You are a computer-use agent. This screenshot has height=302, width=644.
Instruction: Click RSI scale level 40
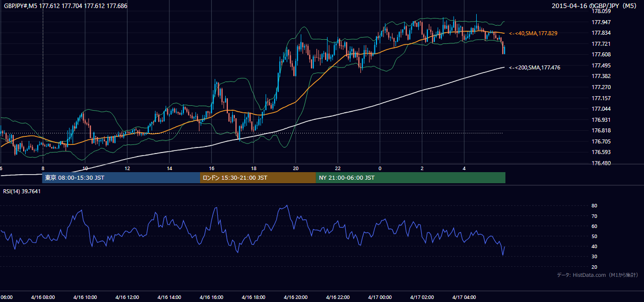pos(595,246)
